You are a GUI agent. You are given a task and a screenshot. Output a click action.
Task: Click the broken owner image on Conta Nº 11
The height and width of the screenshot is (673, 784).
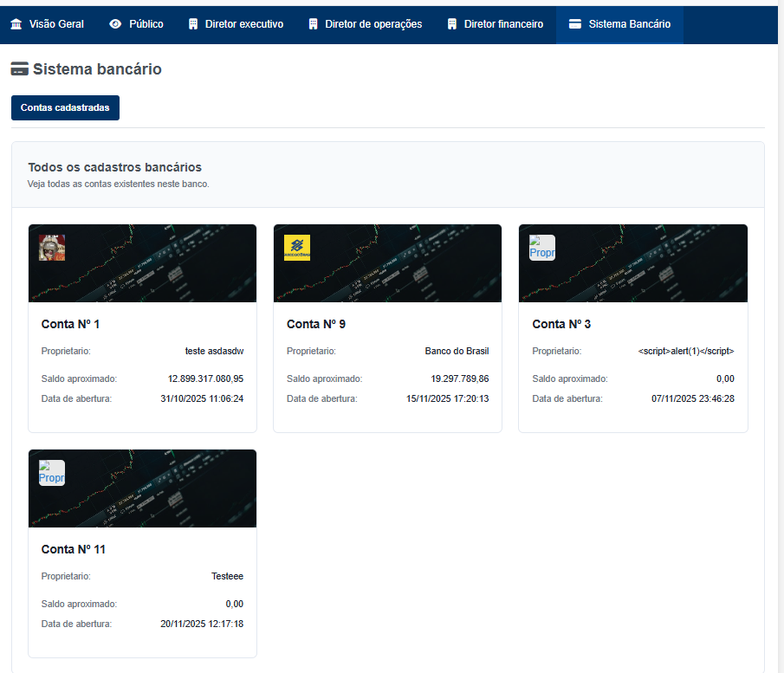[x=52, y=473]
